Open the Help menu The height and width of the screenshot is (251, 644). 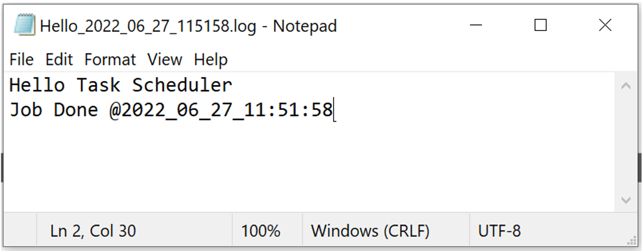pos(210,60)
